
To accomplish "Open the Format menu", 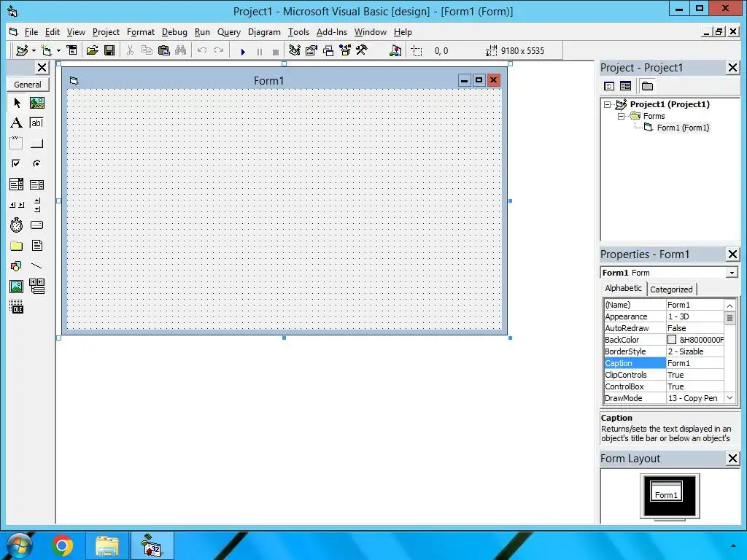I will pos(141,32).
